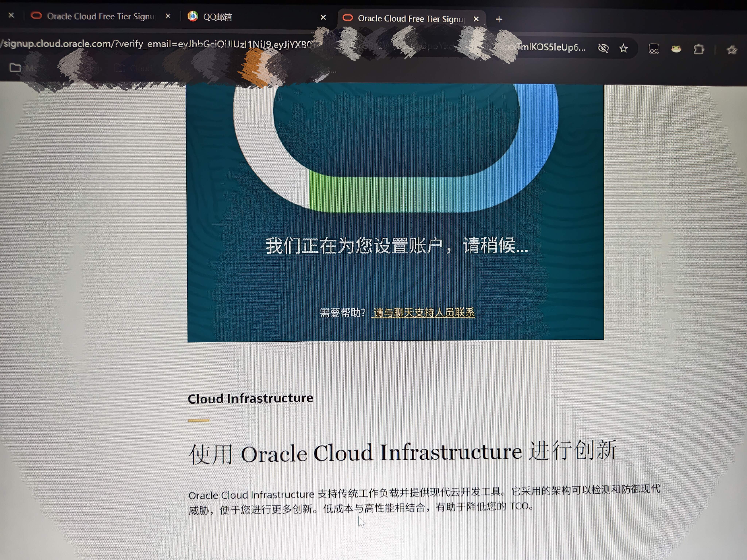Click the crossed-out eye icon in address bar
This screenshot has width=747, height=560.
click(x=603, y=48)
